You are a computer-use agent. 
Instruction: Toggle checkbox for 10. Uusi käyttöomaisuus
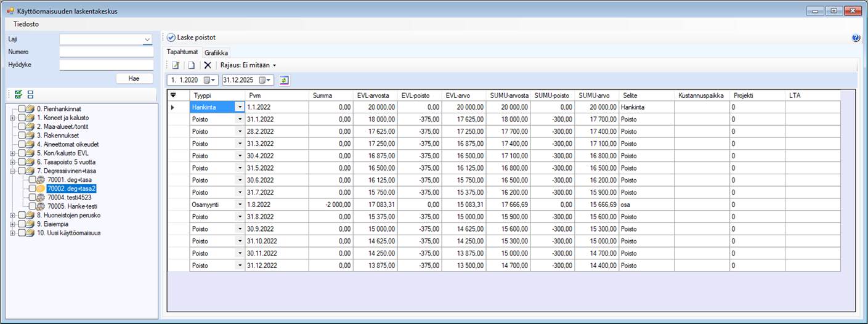point(22,233)
